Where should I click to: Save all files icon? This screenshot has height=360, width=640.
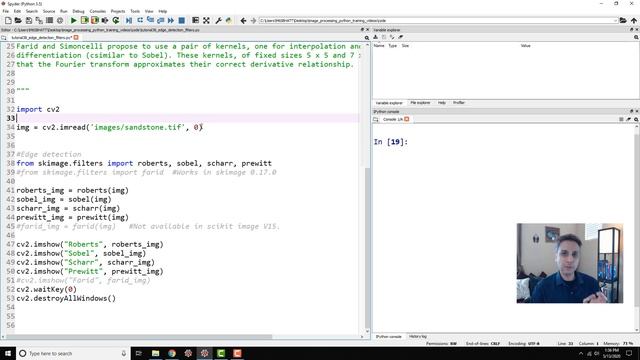[x=39, y=20]
